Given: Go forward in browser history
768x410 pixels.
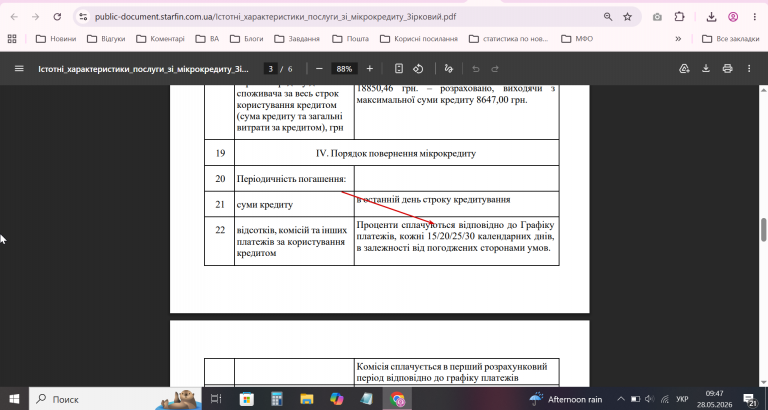Looking at the screenshot, I should [35, 17].
